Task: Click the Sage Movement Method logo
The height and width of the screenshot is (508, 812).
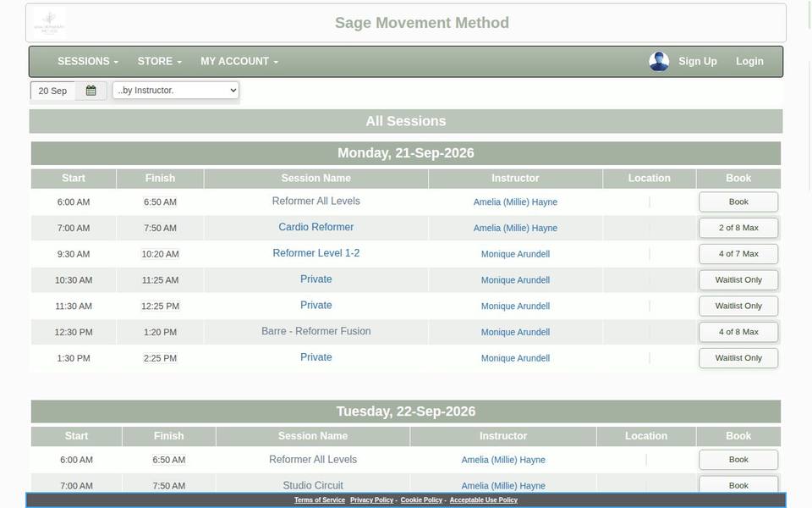Action: [49, 23]
